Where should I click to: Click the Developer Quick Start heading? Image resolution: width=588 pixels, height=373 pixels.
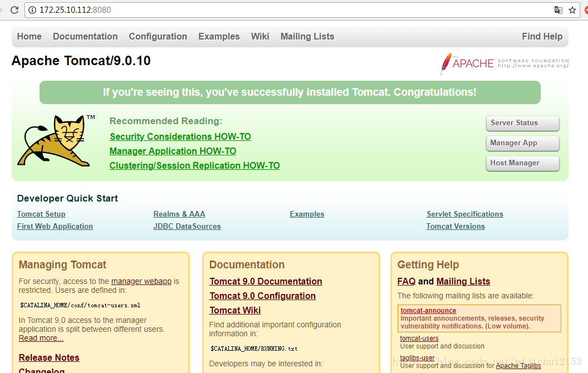click(67, 198)
